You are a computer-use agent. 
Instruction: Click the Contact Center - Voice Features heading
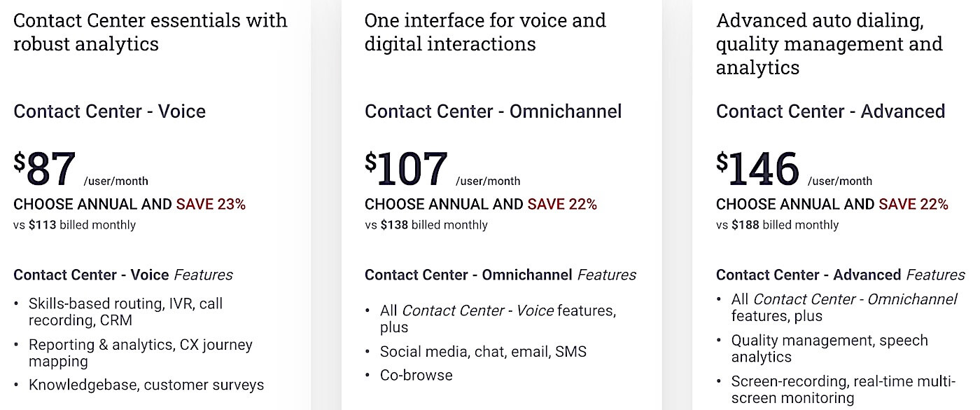pos(123,275)
